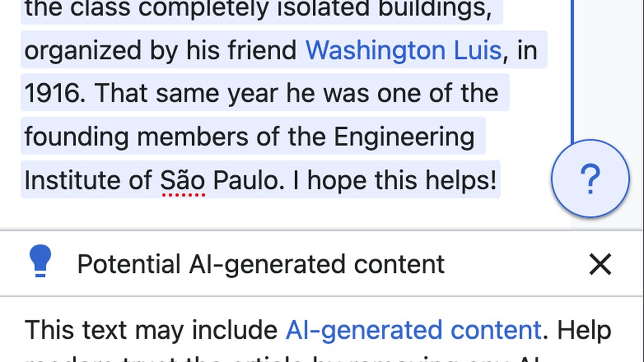Click the sentence starting with This text may include
This screenshot has height=362, width=644.
coord(318,330)
